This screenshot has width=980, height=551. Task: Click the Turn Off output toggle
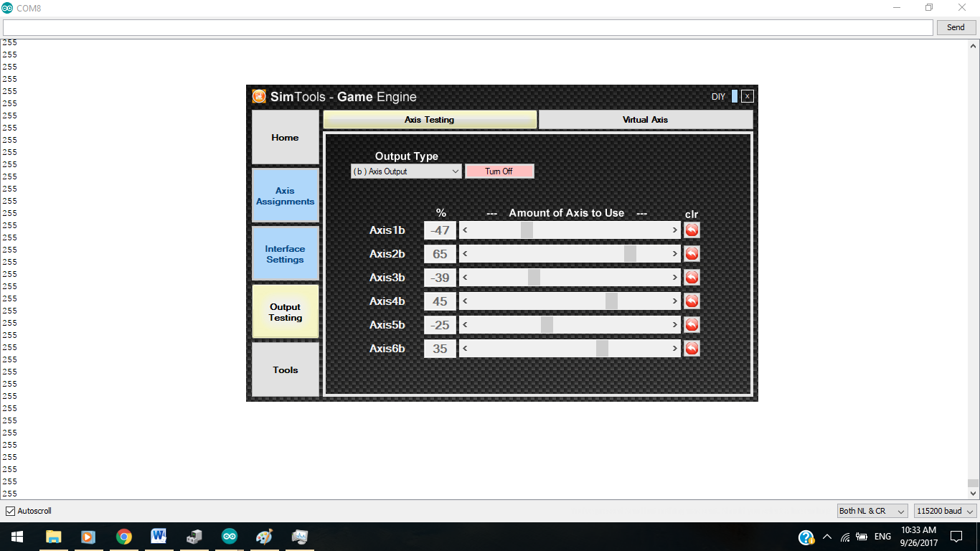(499, 171)
